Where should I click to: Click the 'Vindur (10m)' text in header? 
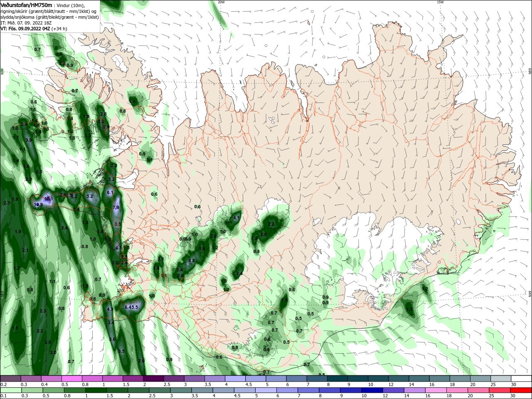pos(70,5)
